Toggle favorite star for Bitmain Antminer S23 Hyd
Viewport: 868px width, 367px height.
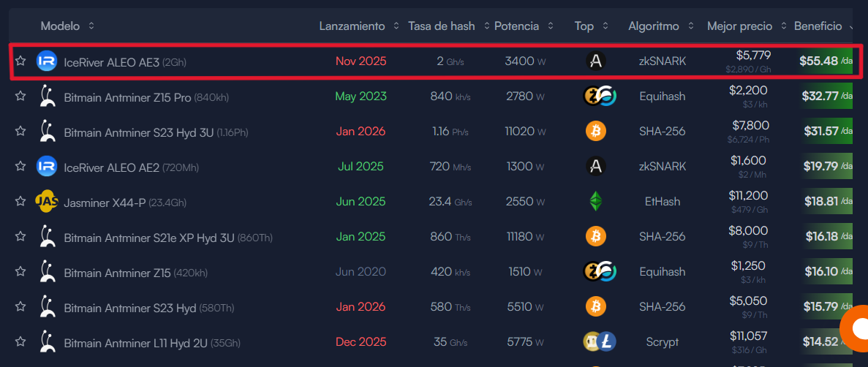[x=20, y=307]
